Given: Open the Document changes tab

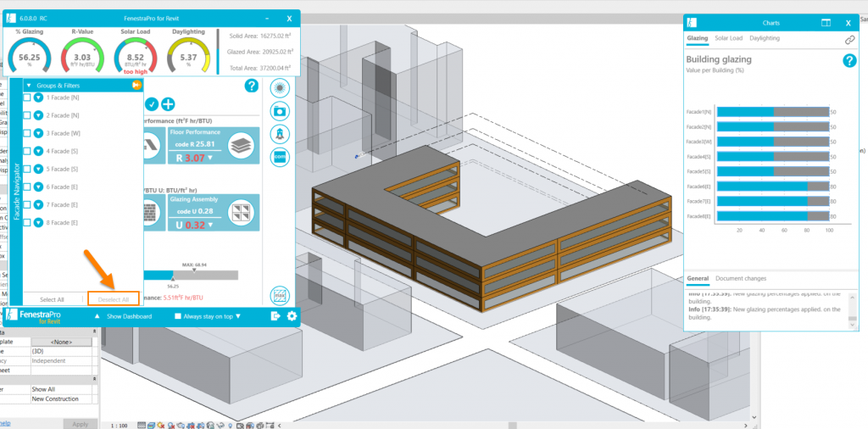Looking at the screenshot, I should tap(741, 278).
